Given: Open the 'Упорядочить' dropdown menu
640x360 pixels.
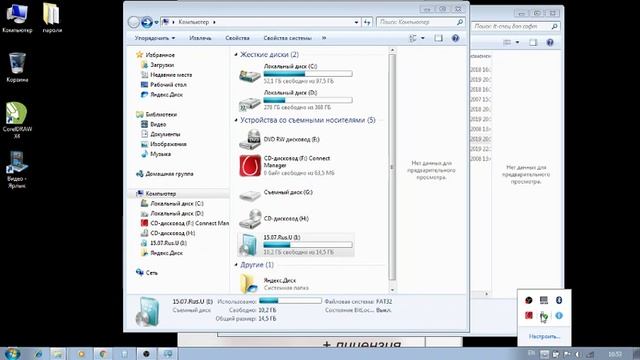Looking at the screenshot, I should [x=155, y=38].
